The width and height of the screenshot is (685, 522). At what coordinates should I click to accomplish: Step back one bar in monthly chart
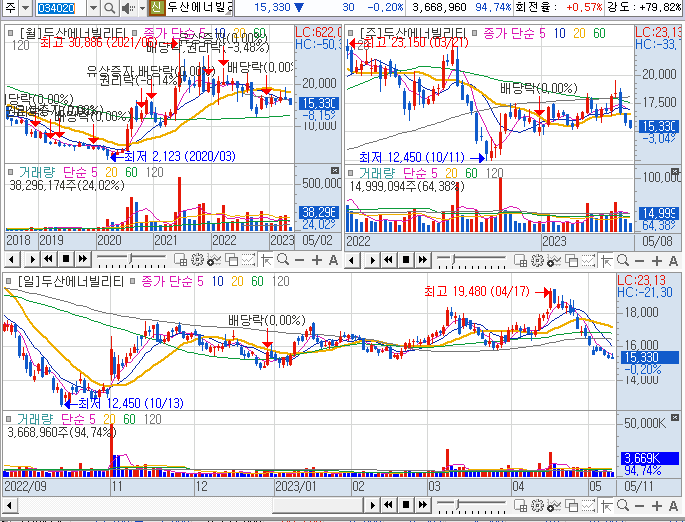(x=12, y=259)
